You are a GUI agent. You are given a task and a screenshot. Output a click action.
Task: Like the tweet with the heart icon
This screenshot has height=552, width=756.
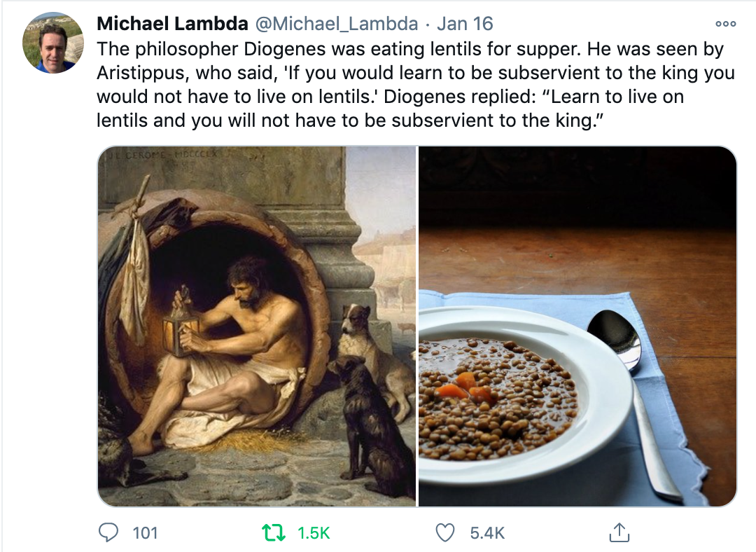[445, 533]
